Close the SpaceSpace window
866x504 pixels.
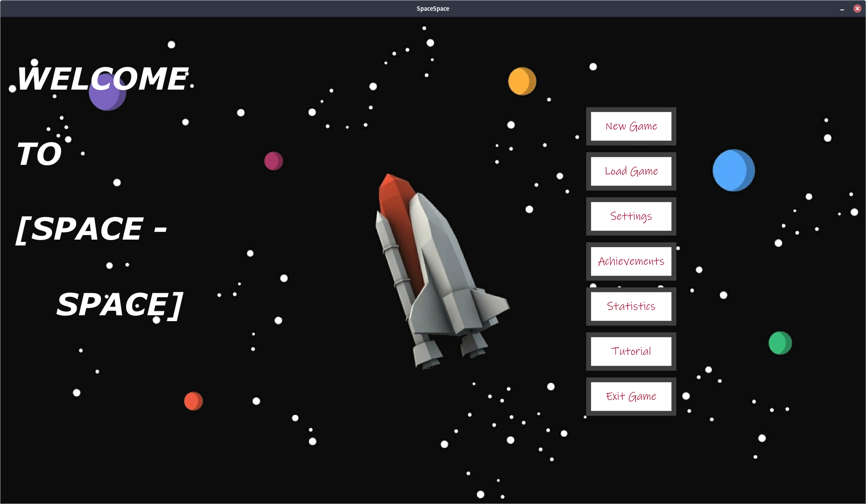(857, 9)
